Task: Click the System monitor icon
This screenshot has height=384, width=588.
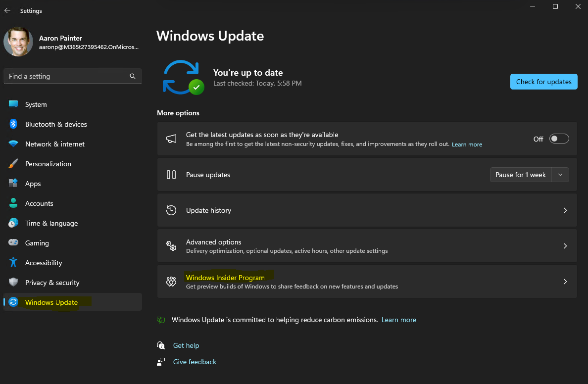Action: [13, 104]
